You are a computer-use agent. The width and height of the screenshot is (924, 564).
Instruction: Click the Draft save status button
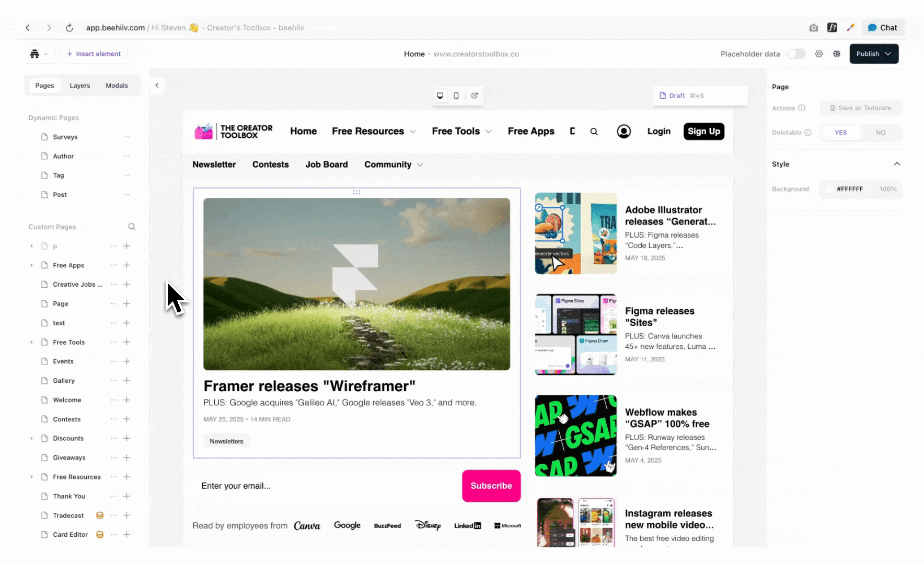700,96
